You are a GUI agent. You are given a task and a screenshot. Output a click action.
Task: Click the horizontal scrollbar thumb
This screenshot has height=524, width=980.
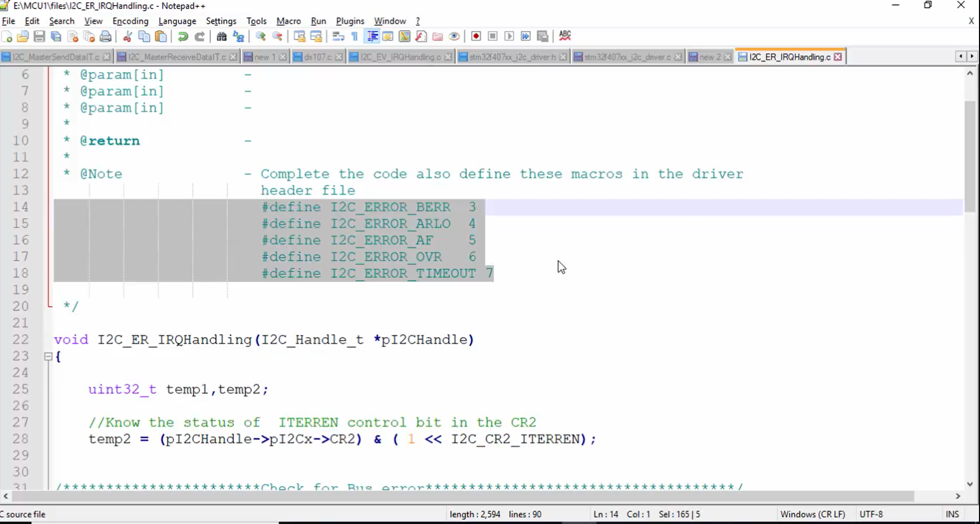coord(463,496)
